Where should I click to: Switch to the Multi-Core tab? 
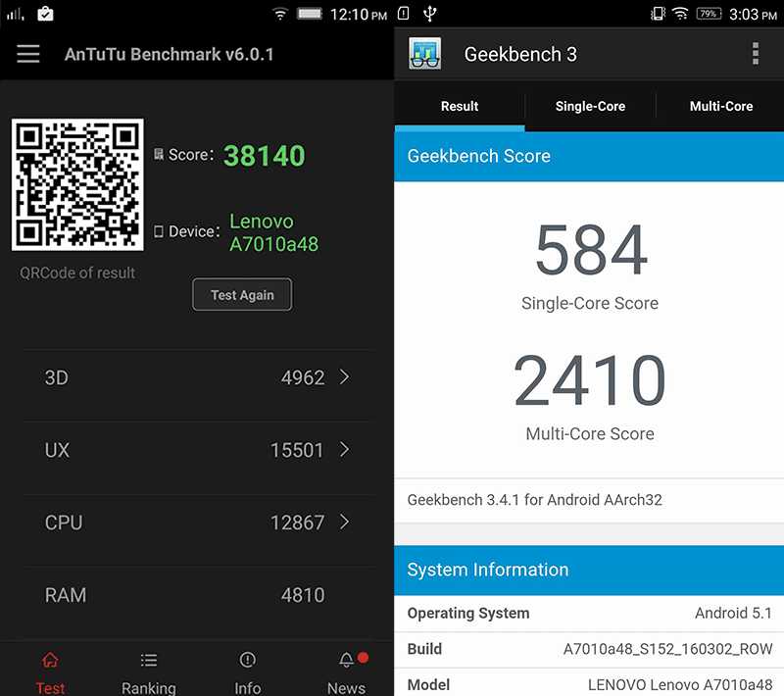click(x=721, y=107)
